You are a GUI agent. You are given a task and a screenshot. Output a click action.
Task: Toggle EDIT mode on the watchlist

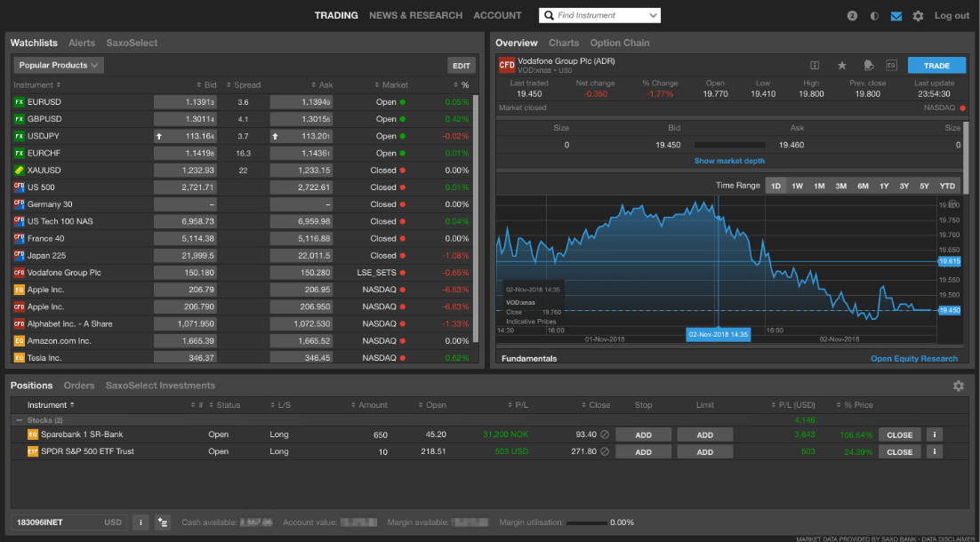point(461,65)
